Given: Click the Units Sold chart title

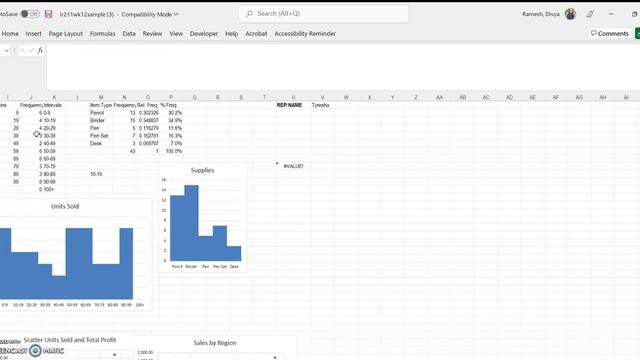Looking at the screenshot, I should click(x=65, y=206).
